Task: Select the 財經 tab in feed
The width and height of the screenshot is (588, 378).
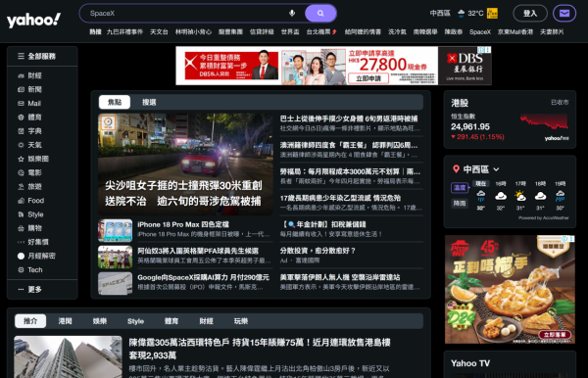Action: pos(206,321)
